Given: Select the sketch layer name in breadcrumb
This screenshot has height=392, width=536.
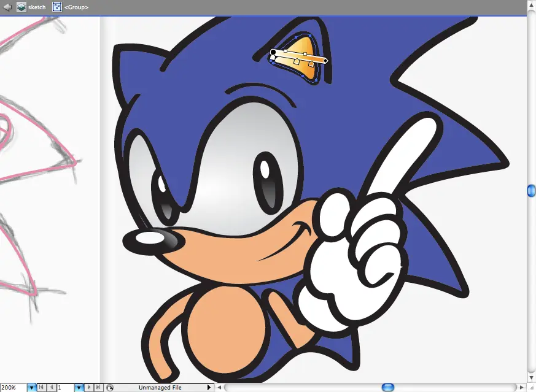Looking at the screenshot, I should 37,7.
